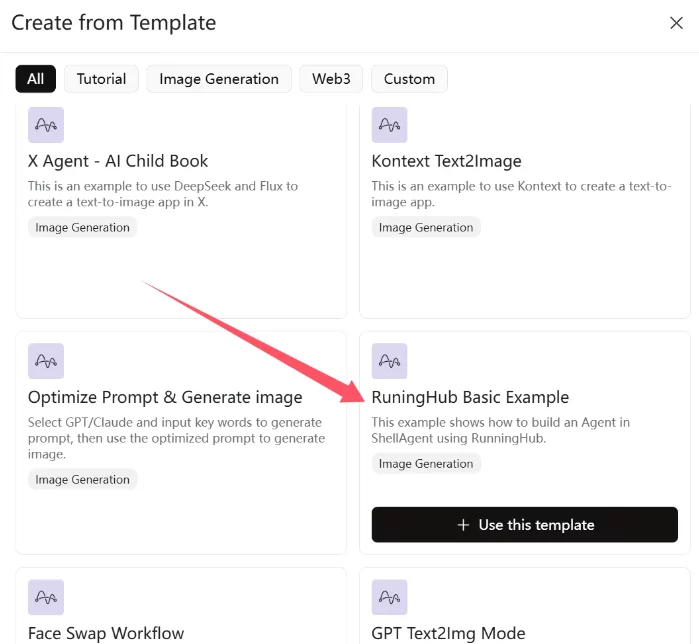Image resolution: width=699 pixels, height=644 pixels.
Task: Click the DeepSeek and Flux description text
Action: (163, 194)
